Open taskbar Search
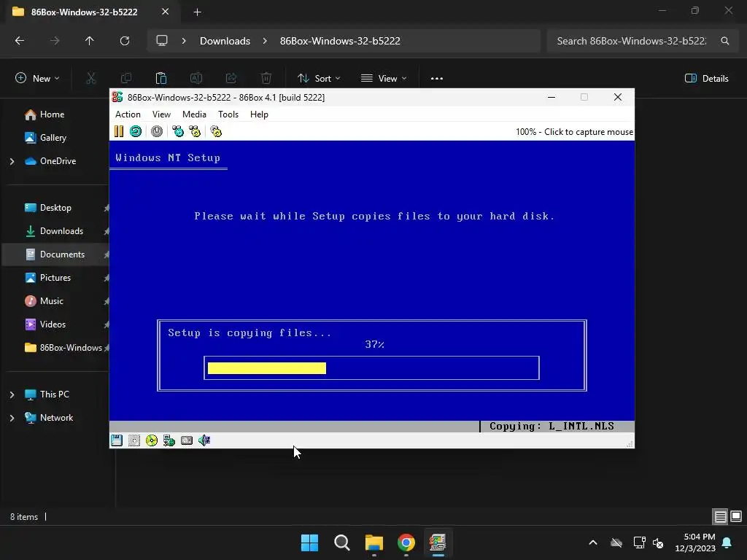This screenshot has height=560, width=747. point(341,542)
